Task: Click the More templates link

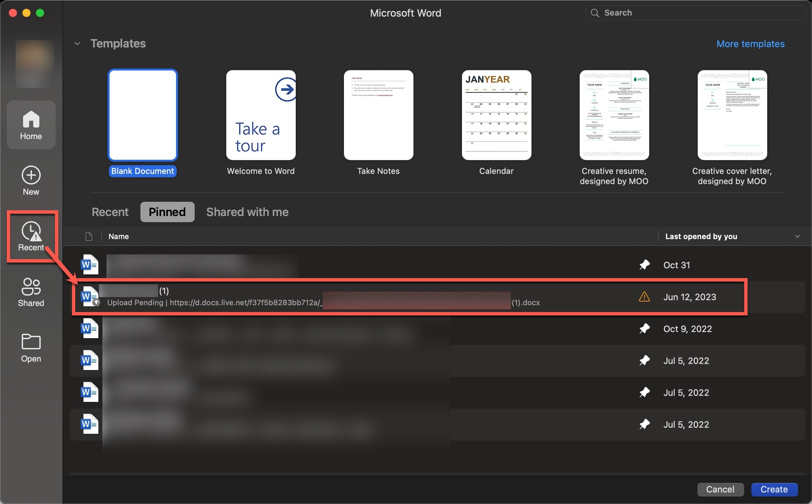Action: tap(750, 44)
